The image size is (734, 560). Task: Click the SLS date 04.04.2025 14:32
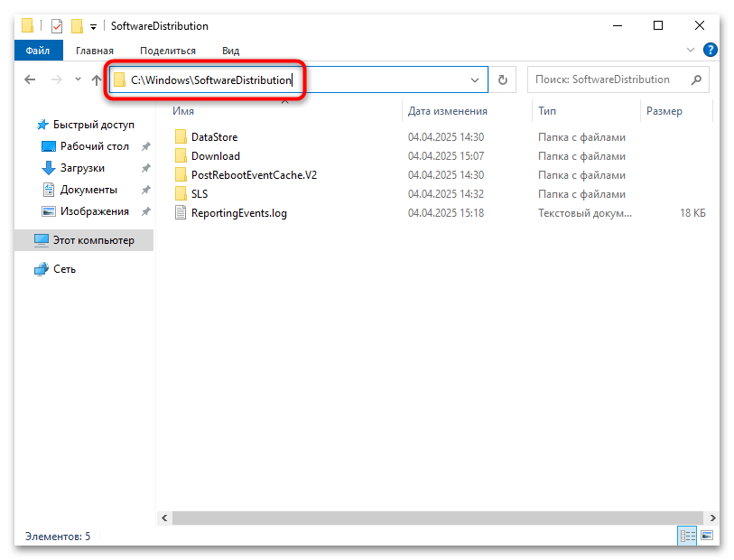(x=446, y=194)
